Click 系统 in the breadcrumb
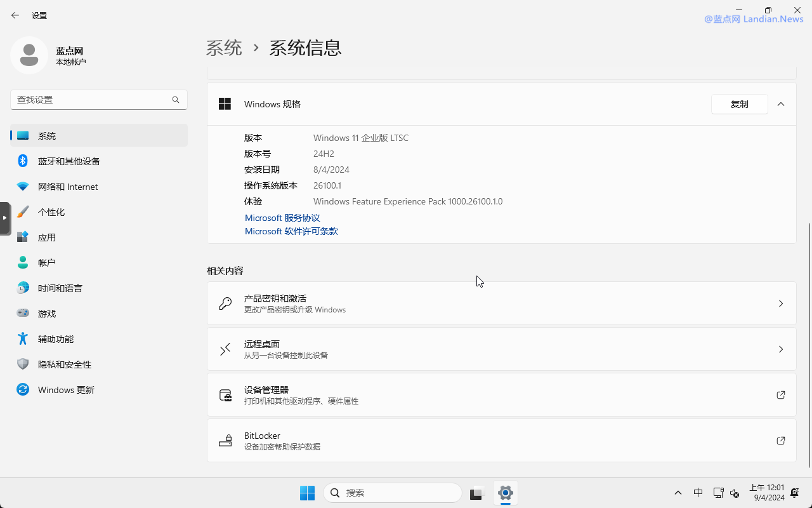 [x=224, y=48]
